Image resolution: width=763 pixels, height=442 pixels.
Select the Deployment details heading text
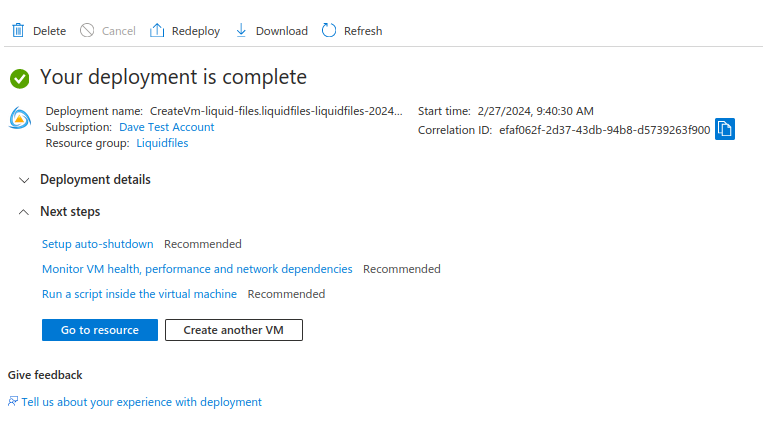tap(95, 180)
